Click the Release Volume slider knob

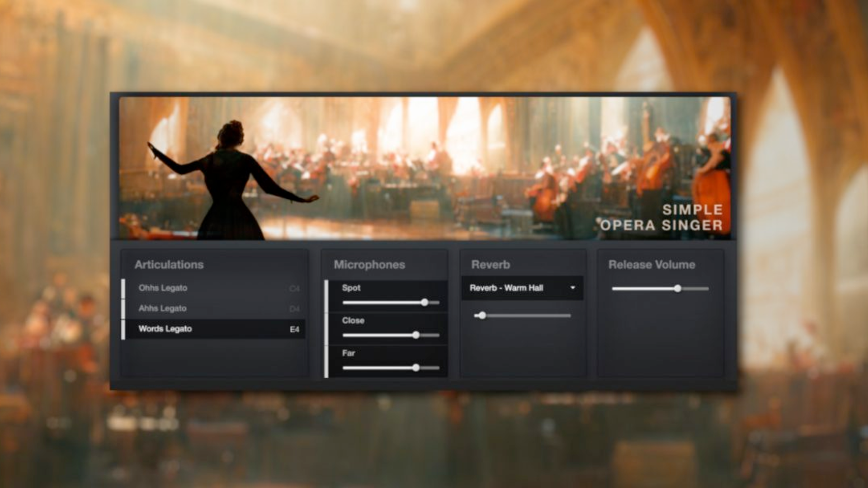pos(677,288)
